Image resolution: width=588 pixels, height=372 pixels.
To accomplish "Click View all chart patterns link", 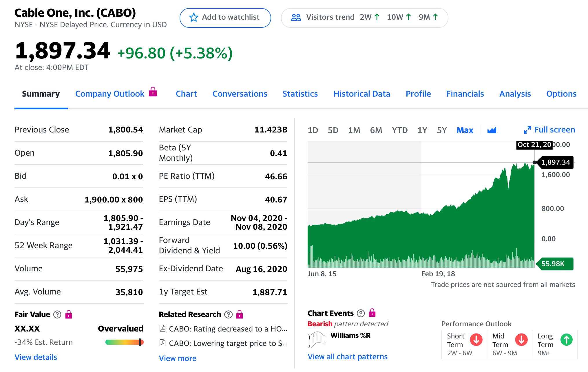I will click(x=347, y=357).
